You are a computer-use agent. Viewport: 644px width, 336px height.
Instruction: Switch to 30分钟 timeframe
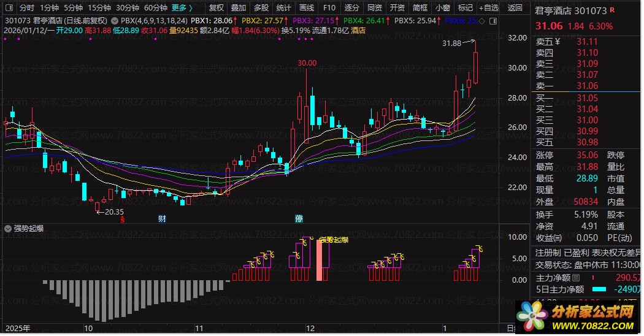[128, 8]
